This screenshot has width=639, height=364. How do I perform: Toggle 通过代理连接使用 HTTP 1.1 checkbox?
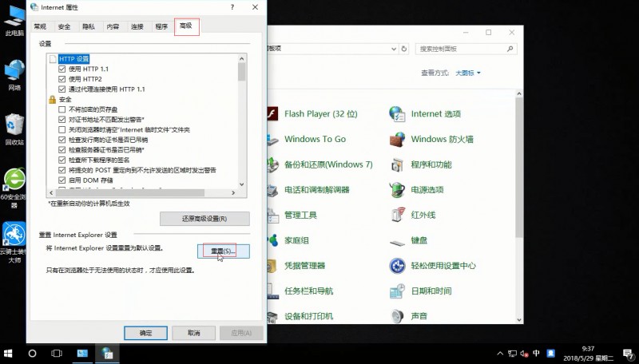62,89
